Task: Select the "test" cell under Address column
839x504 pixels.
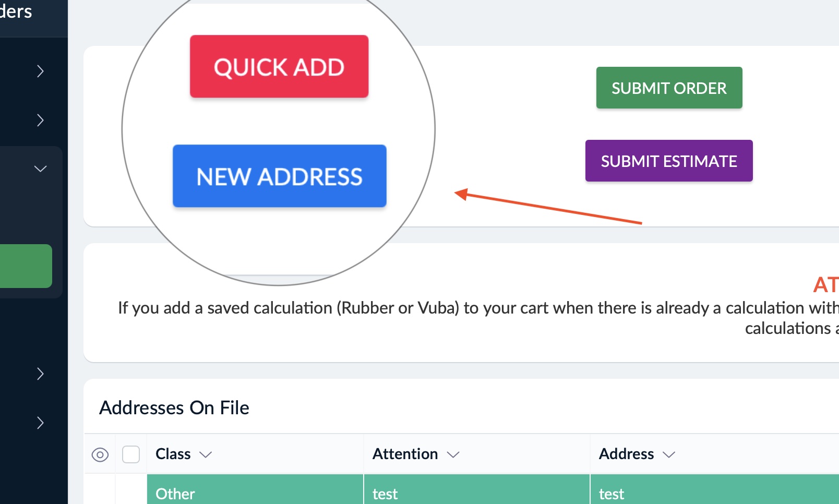Action: tap(612, 494)
